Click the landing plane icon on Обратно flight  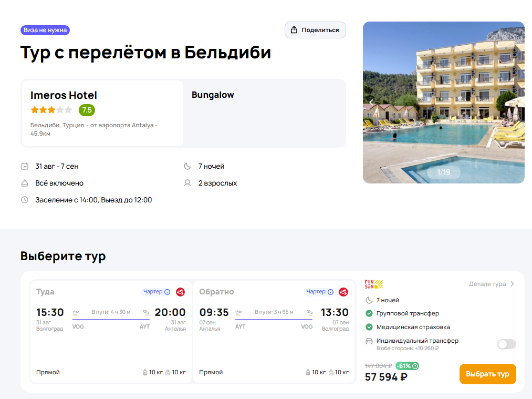tap(309, 312)
